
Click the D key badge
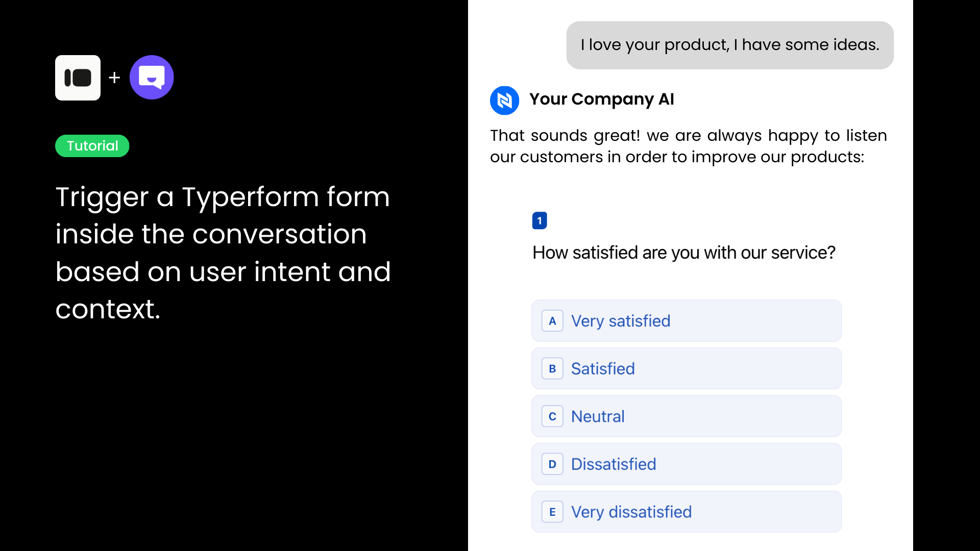coord(552,464)
